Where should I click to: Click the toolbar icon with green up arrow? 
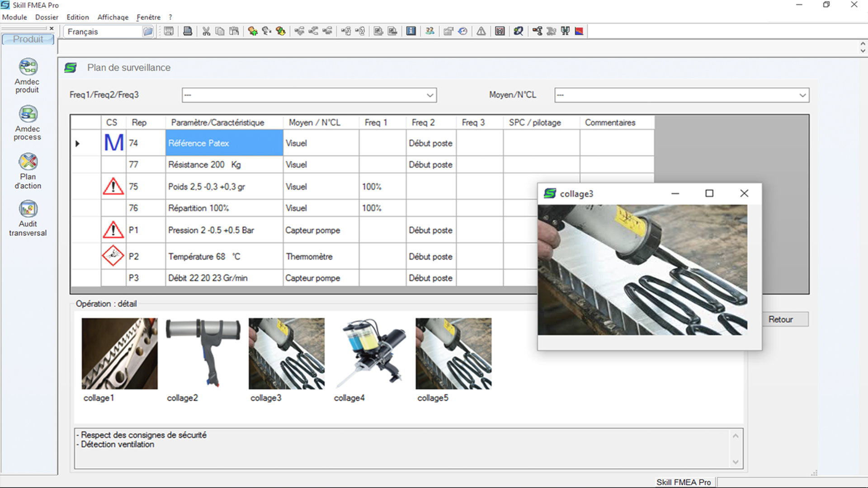point(253,31)
